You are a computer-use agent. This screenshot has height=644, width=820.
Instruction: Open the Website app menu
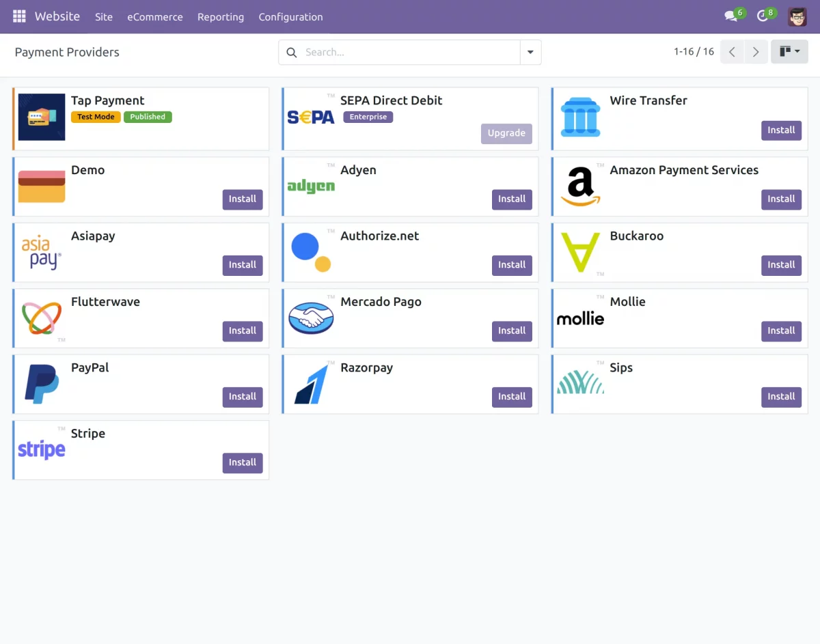(x=57, y=16)
